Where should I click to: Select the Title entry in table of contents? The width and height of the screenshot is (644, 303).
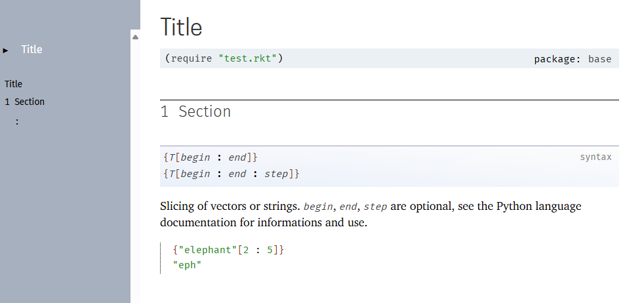click(13, 84)
